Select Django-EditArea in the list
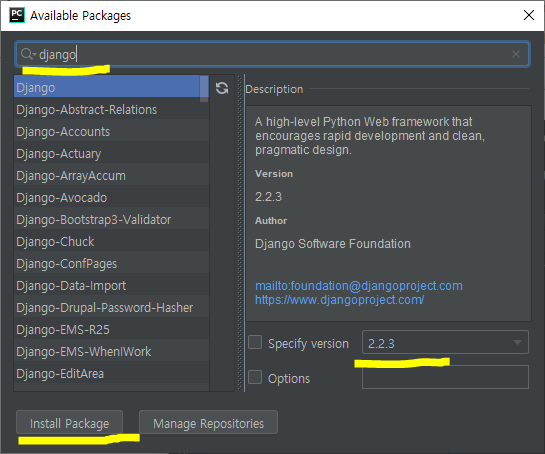Screen dimensions: 545x454 [111, 373]
